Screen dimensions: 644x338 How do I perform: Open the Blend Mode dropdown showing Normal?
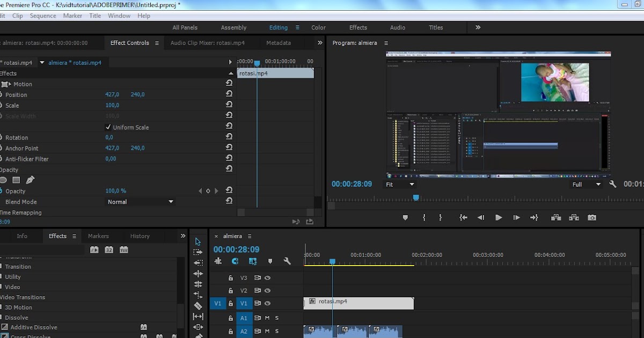(x=141, y=202)
